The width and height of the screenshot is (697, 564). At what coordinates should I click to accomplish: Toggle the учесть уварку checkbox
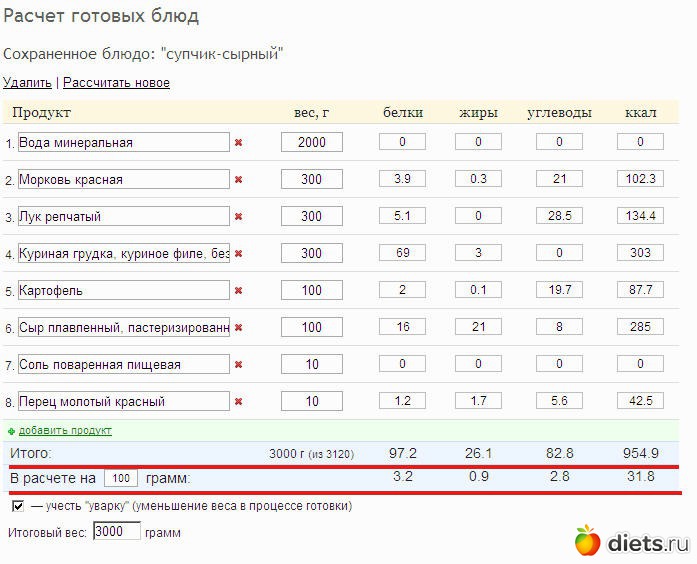tap(18, 507)
